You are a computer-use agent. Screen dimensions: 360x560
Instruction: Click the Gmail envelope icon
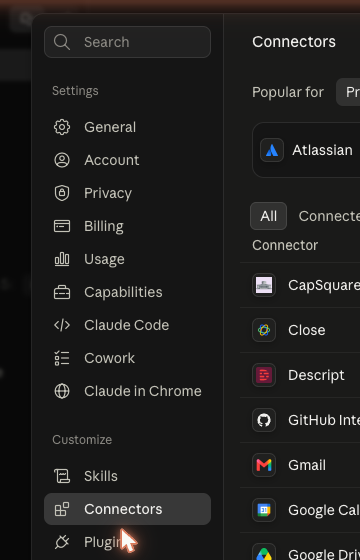(264, 465)
